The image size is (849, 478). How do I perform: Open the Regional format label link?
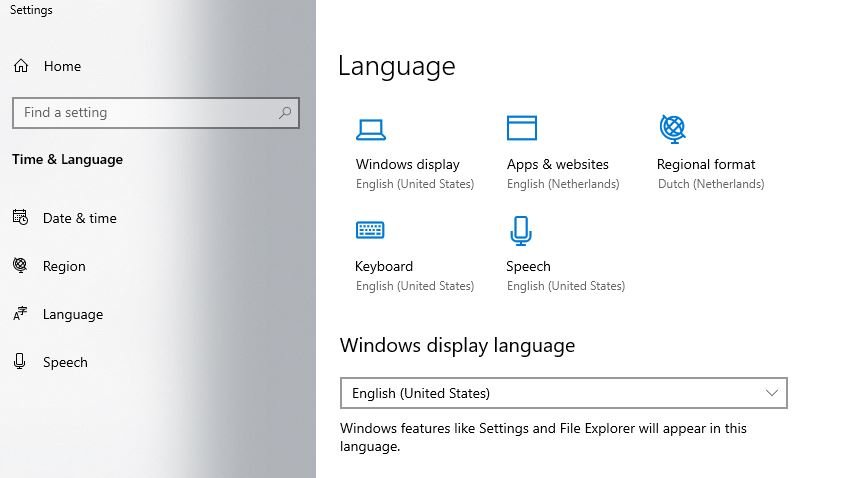(x=706, y=164)
